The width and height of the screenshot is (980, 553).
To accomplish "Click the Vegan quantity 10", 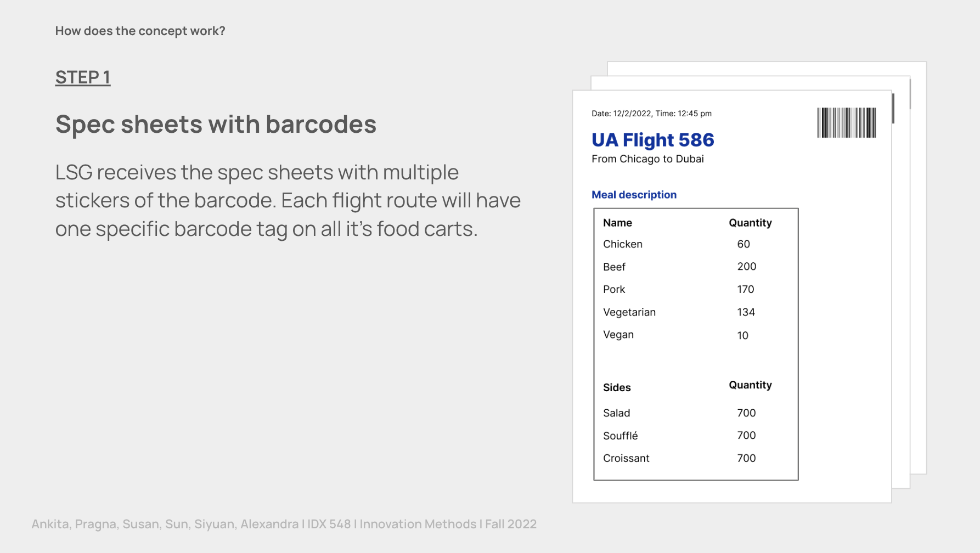I will [x=742, y=335].
